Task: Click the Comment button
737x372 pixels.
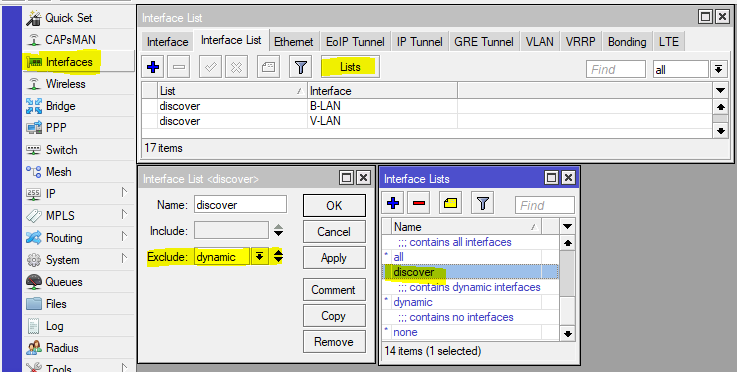Action: tap(334, 290)
